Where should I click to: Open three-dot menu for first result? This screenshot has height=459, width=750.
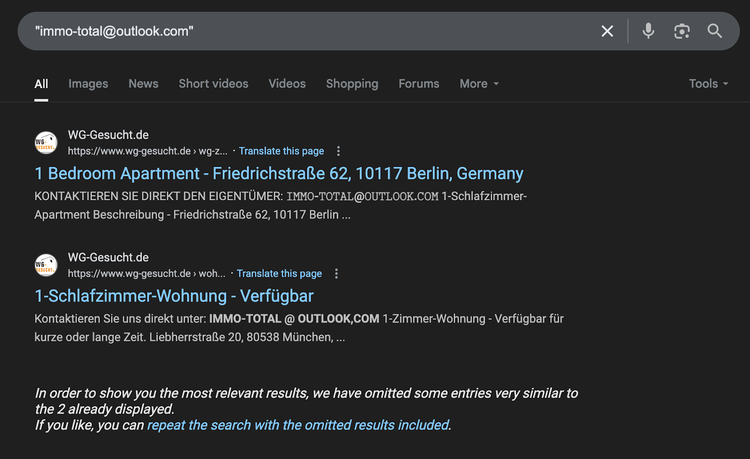coord(338,151)
